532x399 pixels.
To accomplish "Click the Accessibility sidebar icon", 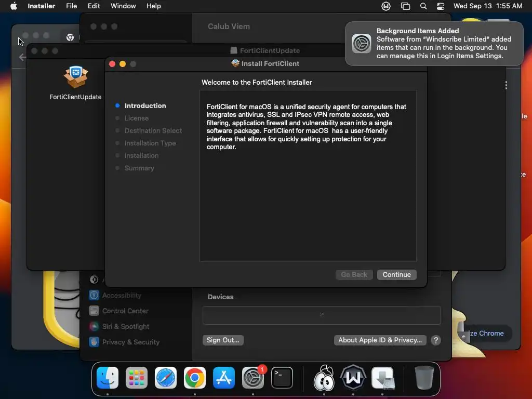I will point(94,295).
